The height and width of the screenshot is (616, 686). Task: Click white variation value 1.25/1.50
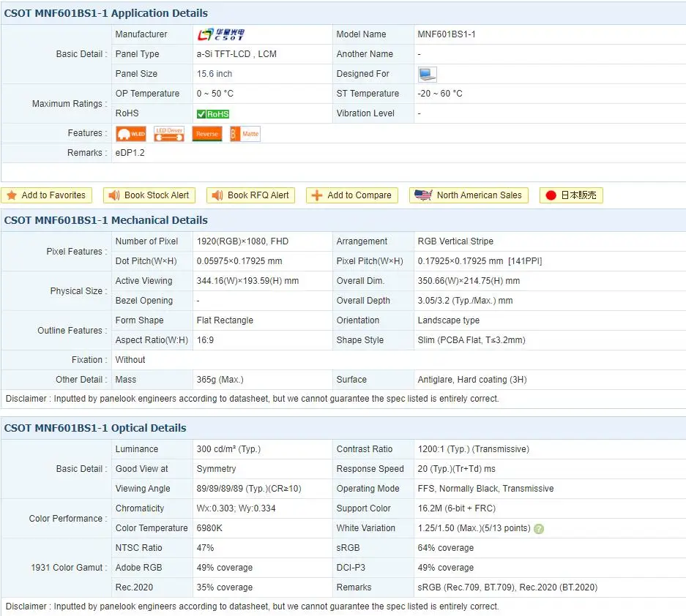tap(474, 528)
